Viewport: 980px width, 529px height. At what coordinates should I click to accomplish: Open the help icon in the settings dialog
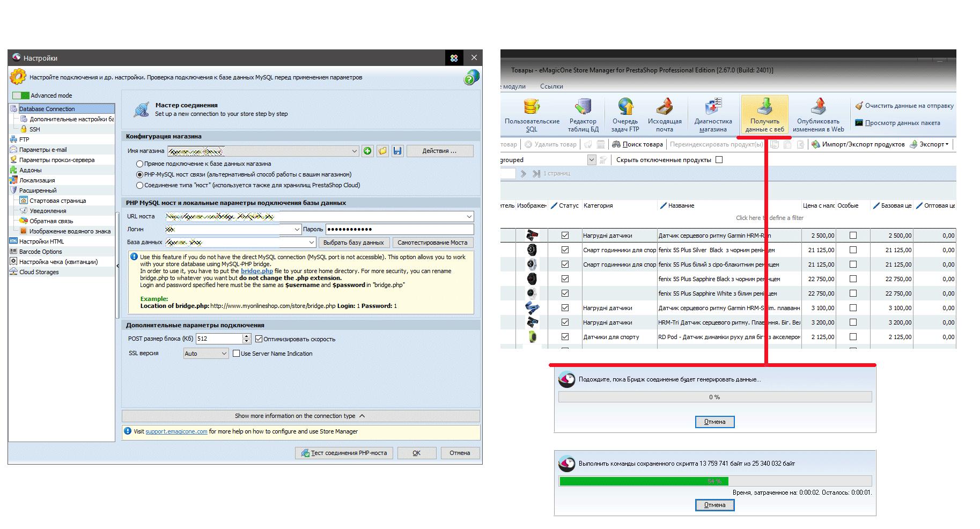click(x=471, y=78)
